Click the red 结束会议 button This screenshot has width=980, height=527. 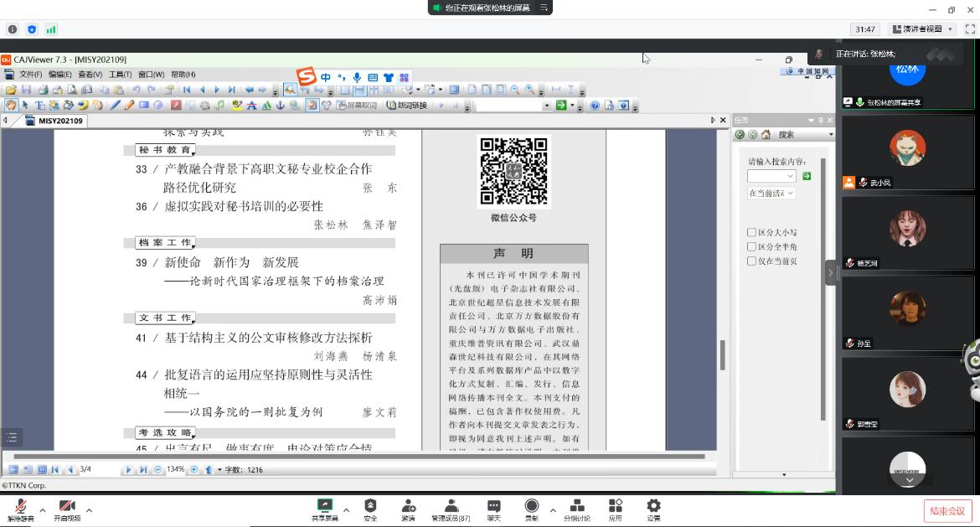click(x=948, y=511)
